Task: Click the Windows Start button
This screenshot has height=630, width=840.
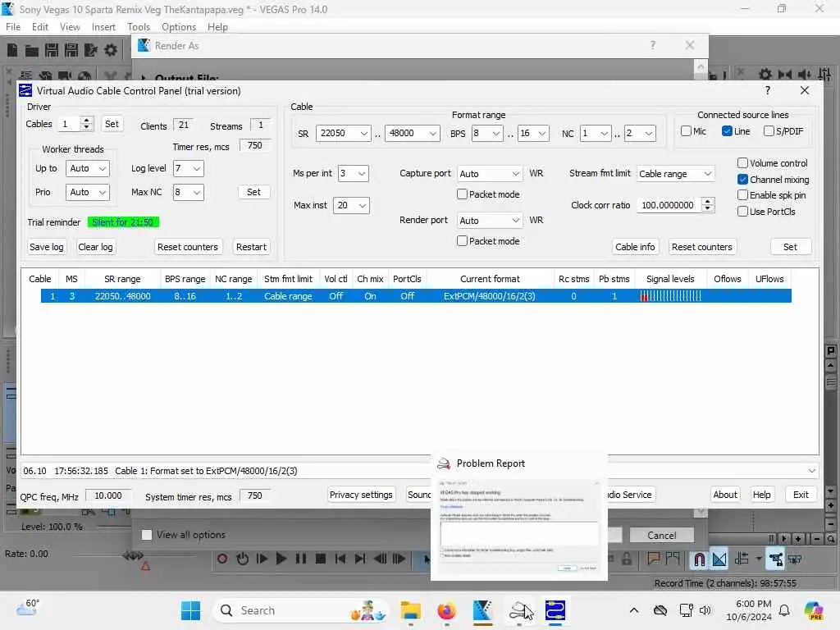Action: pos(190,610)
